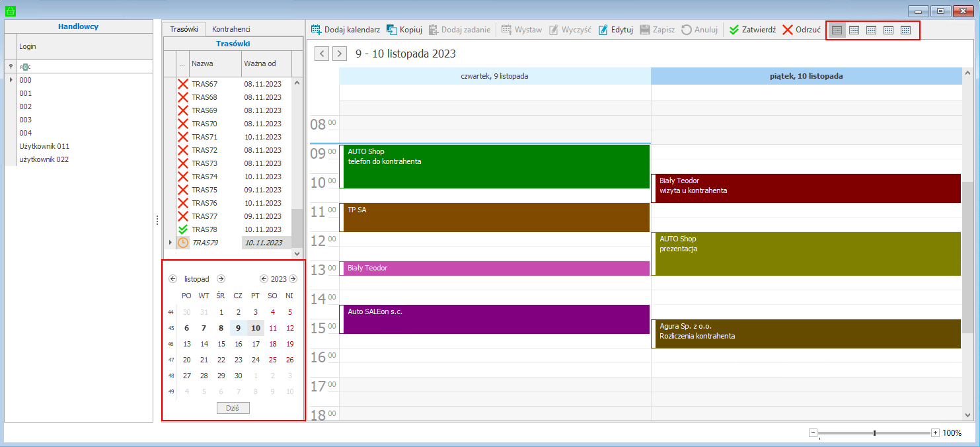The image size is (980, 447).
Task: Select the last calendar view icon
Action: pos(905,30)
